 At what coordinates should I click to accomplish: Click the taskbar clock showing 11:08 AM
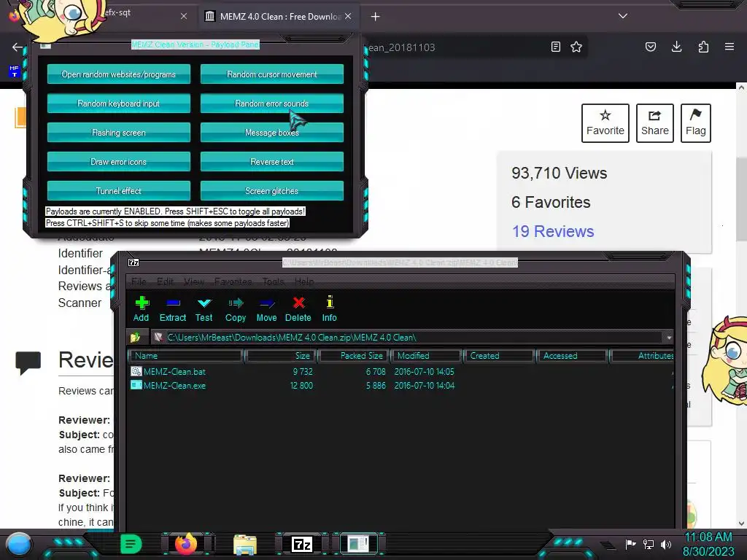(708, 544)
